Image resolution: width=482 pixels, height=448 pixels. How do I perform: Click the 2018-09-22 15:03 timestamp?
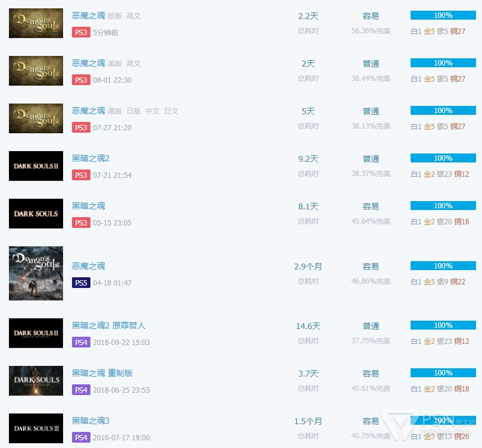coord(121,343)
